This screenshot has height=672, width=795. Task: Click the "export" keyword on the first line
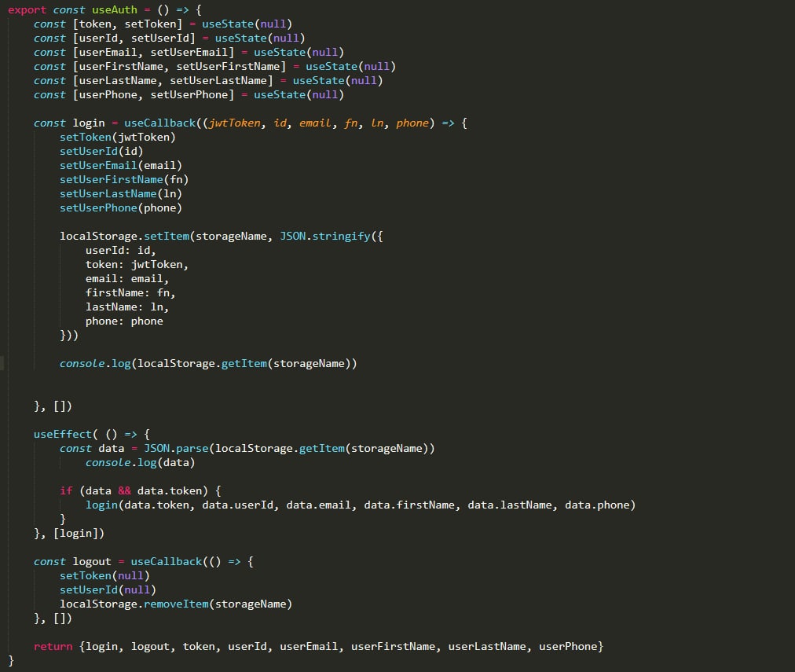coord(27,9)
